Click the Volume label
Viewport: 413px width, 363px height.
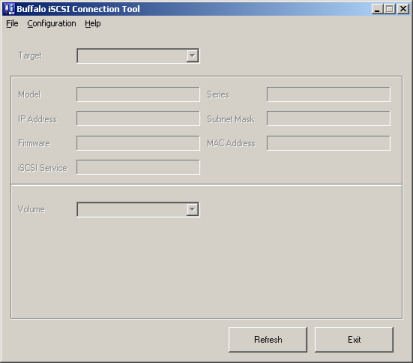coord(31,209)
